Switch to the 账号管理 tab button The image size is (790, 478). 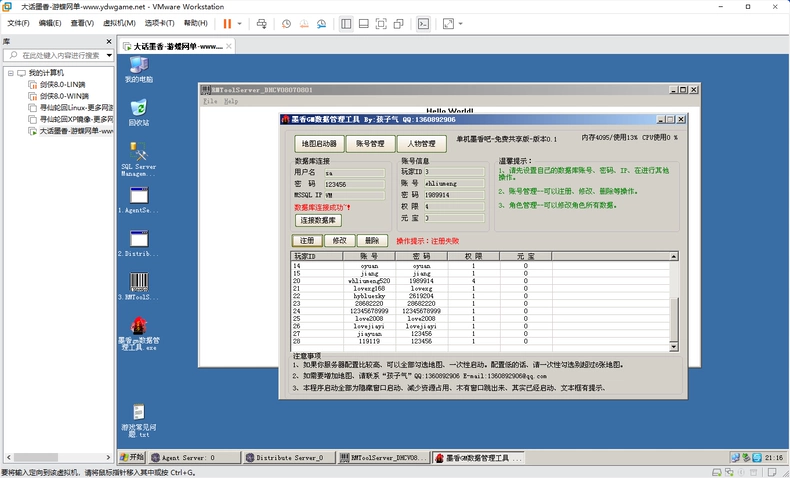point(370,144)
